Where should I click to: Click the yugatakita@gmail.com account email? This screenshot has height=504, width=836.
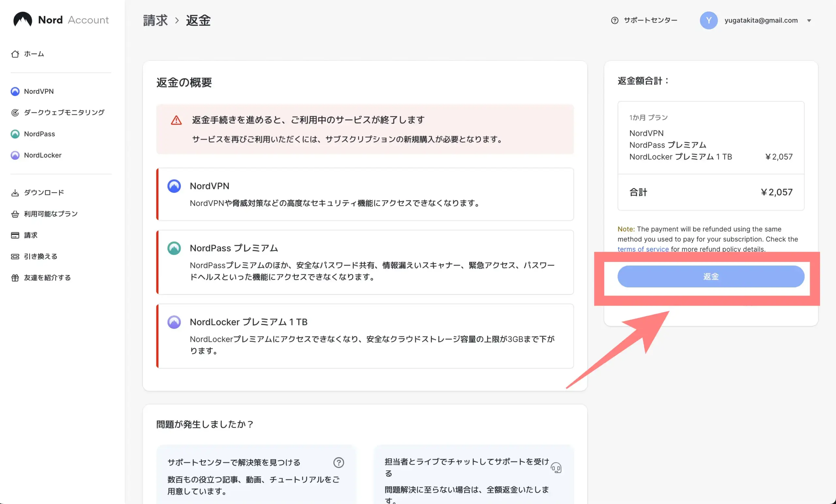761,20
